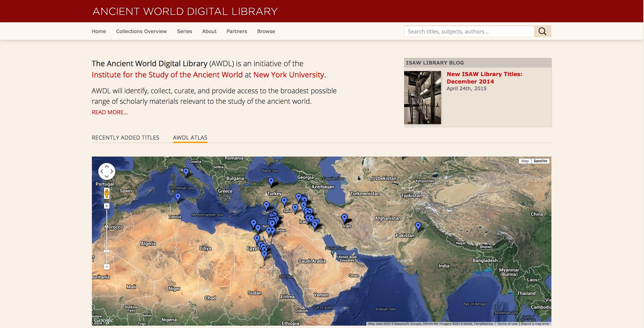Click the search titles input field
644x328 pixels.
[469, 31]
